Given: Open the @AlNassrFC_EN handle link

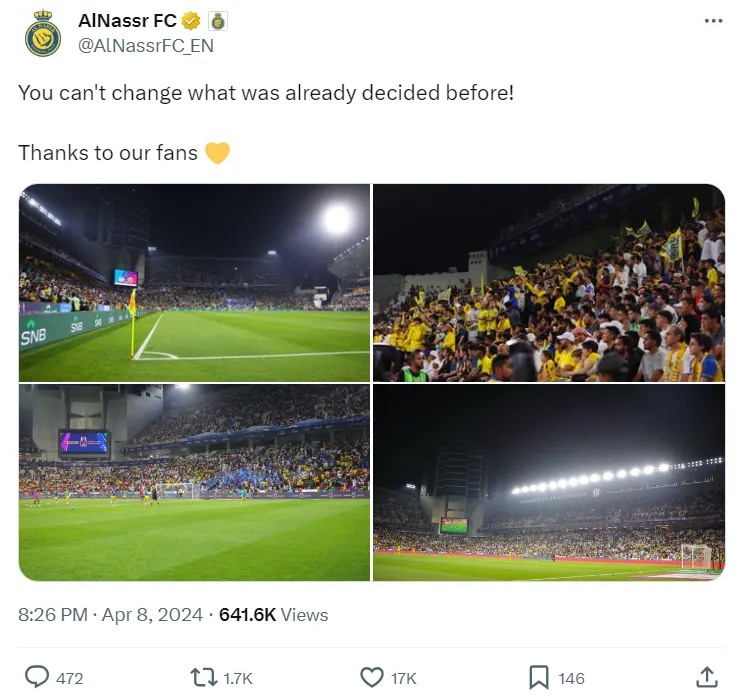Looking at the screenshot, I should (x=146, y=46).
